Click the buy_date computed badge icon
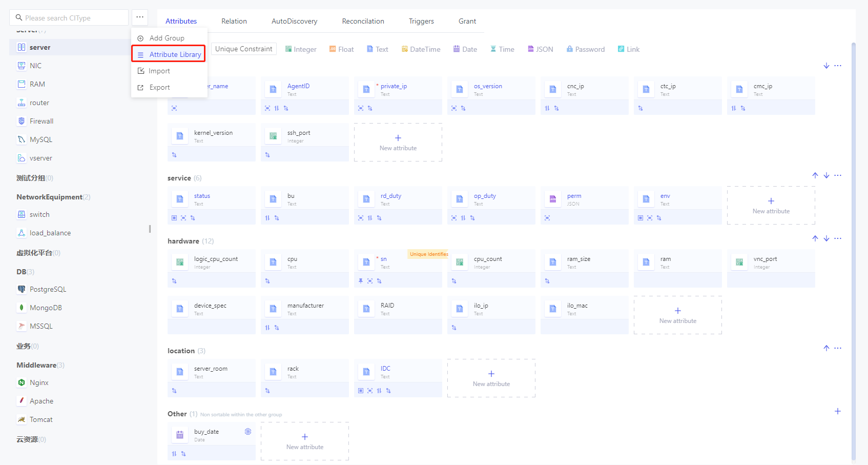The height and width of the screenshot is (465, 868). (248, 432)
